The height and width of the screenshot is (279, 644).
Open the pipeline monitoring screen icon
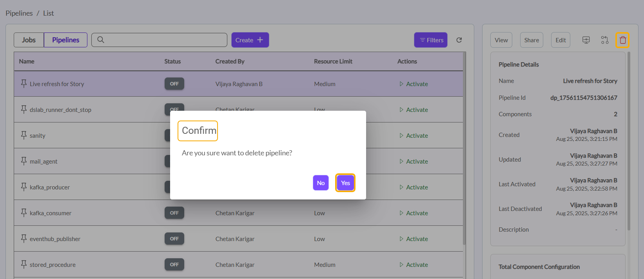click(586, 40)
